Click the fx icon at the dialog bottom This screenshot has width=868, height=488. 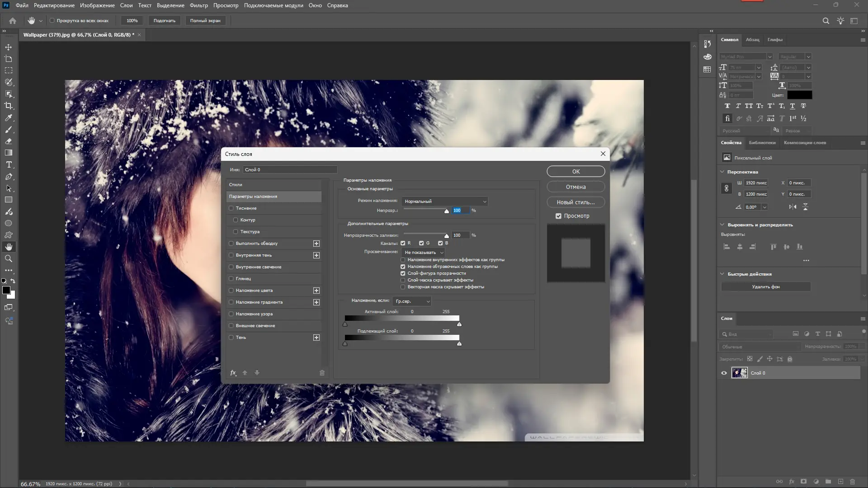coord(233,373)
